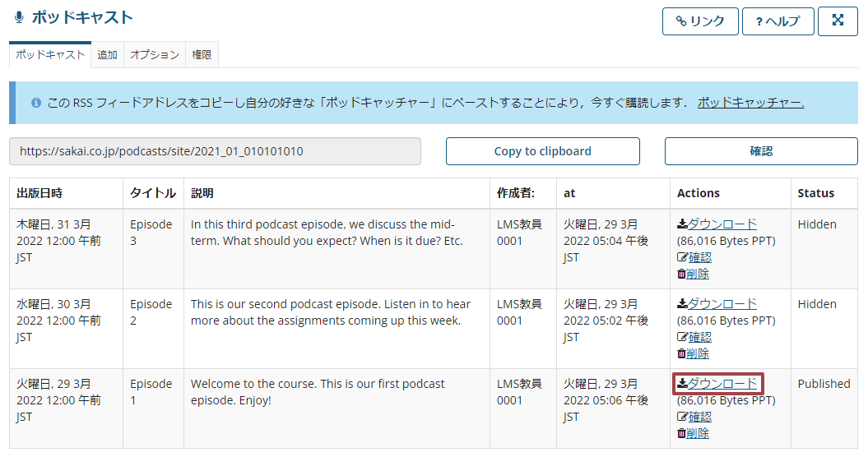Screen dimensions: 868x466
Task: Open the ヘルプ button
Action: pos(777,21)
